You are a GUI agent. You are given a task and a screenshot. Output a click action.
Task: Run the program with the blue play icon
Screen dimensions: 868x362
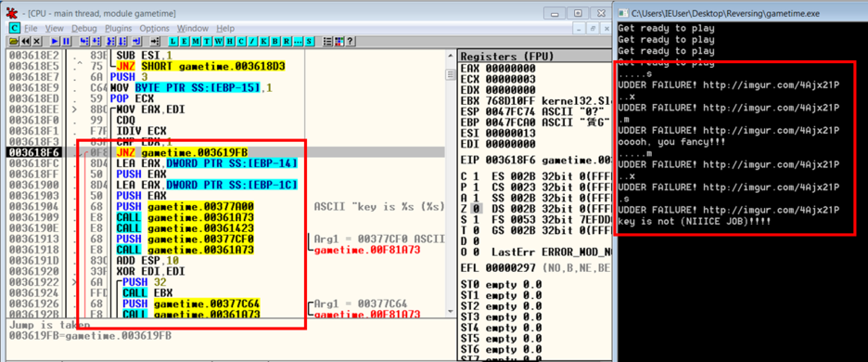55,41
